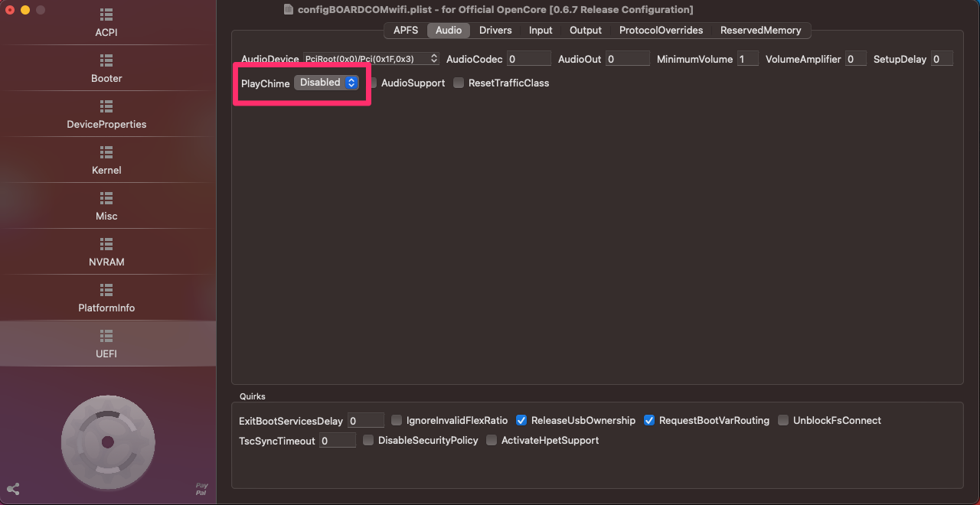980x505 pixels.
Task: Open the PlayChime dropdown
Action: 327,83
